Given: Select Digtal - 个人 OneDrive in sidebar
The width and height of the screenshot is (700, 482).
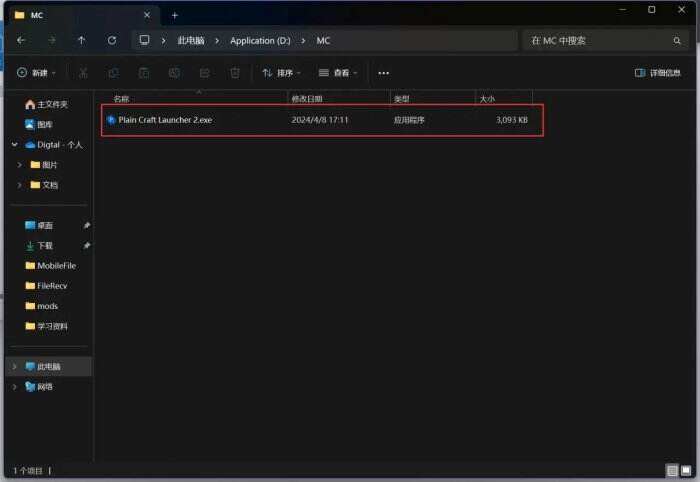Looking at the screenshot, I should (x=54, y=145).
